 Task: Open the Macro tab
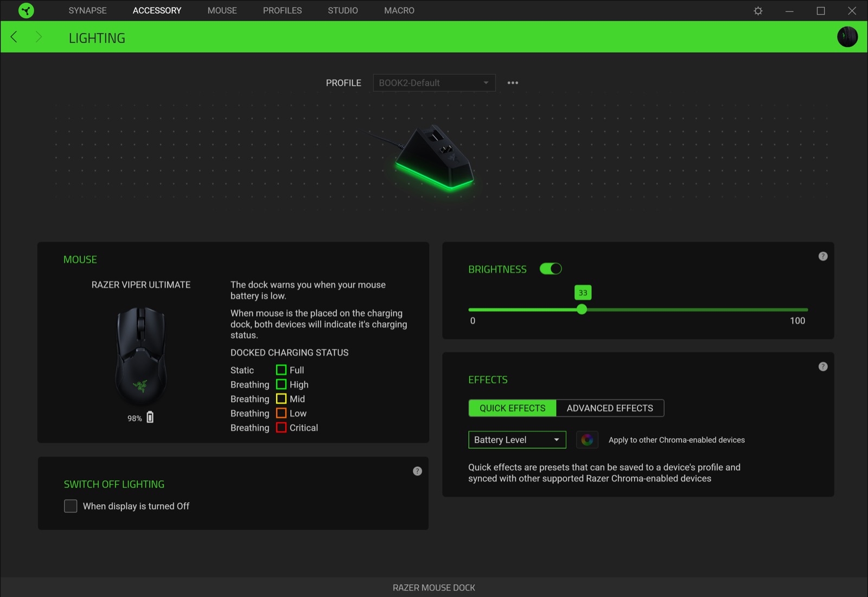point(399,10)
